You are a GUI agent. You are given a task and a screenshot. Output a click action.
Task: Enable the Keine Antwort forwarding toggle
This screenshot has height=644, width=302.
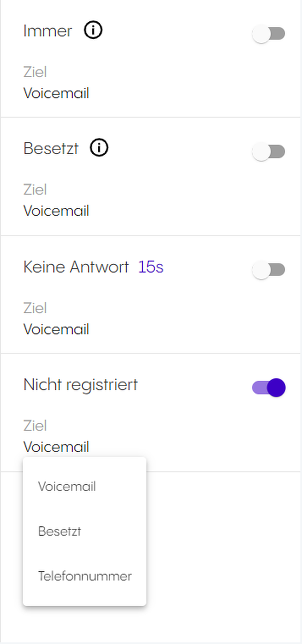(x=268, y=270)
